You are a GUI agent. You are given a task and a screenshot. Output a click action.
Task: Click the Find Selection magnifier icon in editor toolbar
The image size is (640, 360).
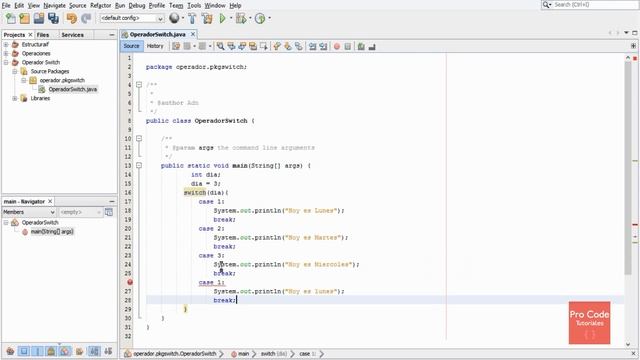point(220,46)
